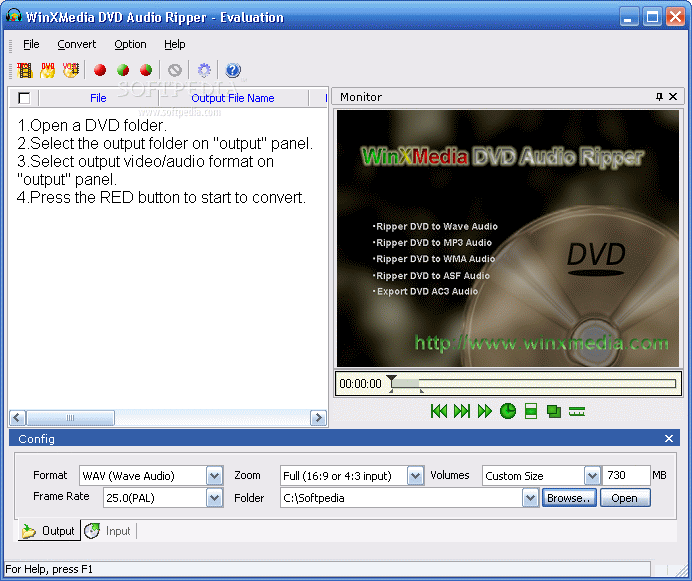Open settings via the blue gear icon

tap(204, 70)
